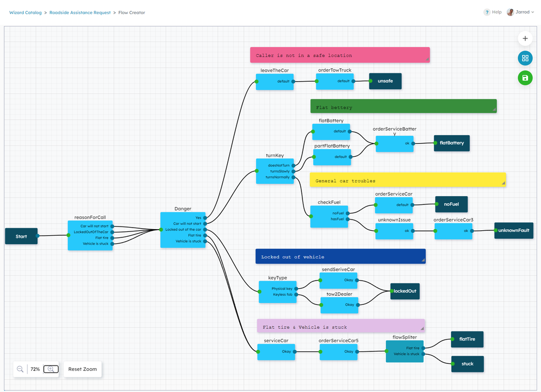Click the Danger node green input port
The width and height of the screenshot is (541, 392).
pyautogui.click(x=161, y=230)
